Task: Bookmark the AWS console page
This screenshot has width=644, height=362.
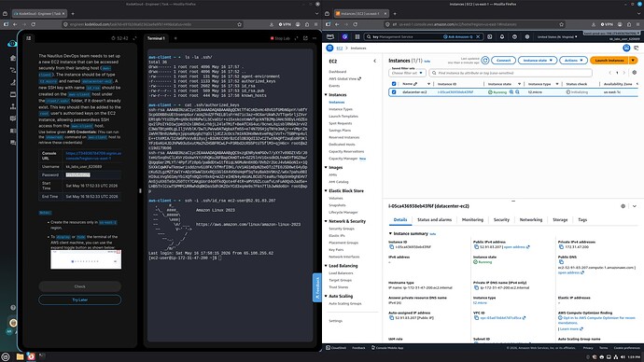Action: click(562, 24)
